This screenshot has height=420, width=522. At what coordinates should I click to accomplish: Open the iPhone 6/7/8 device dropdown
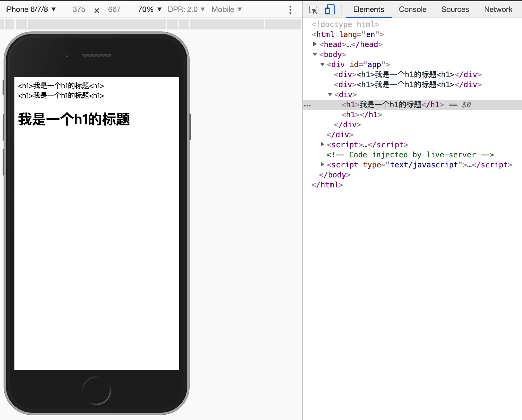point(31,9)
